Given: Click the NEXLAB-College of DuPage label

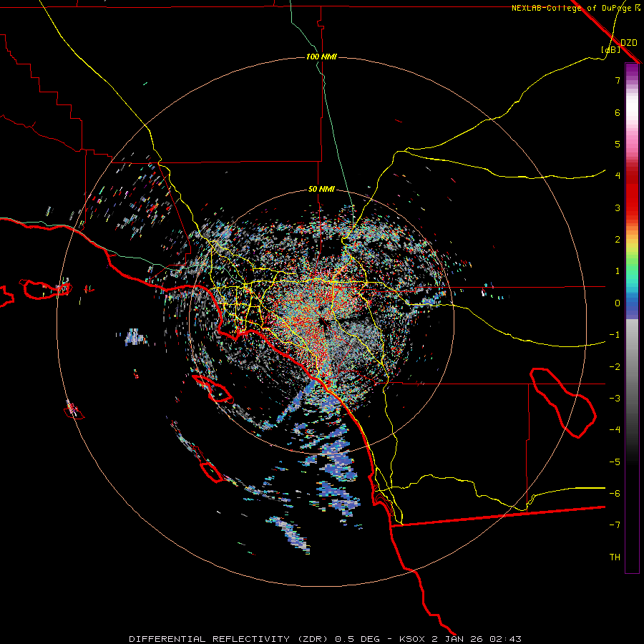Looking at the screenshot, I should coord(572,8).
